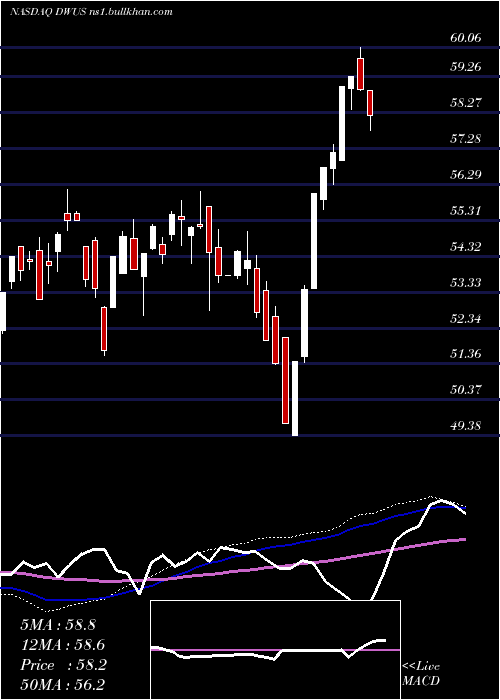Click the 58.27 price axis label
Image resolution: width=500 pixels, height=700 pixels.
pyautogui.click(x=466, y=103)
